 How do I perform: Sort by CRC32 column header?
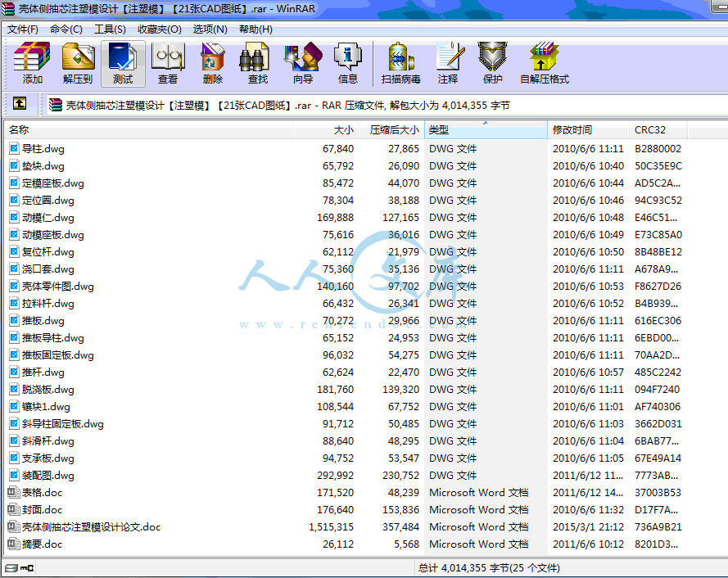[658, 130]
